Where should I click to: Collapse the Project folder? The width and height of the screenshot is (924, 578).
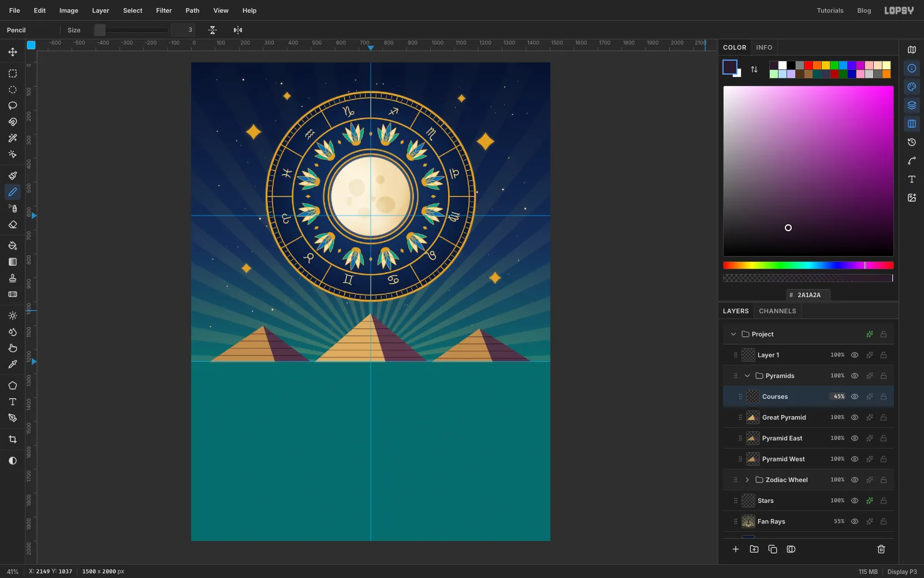point(733,334)
